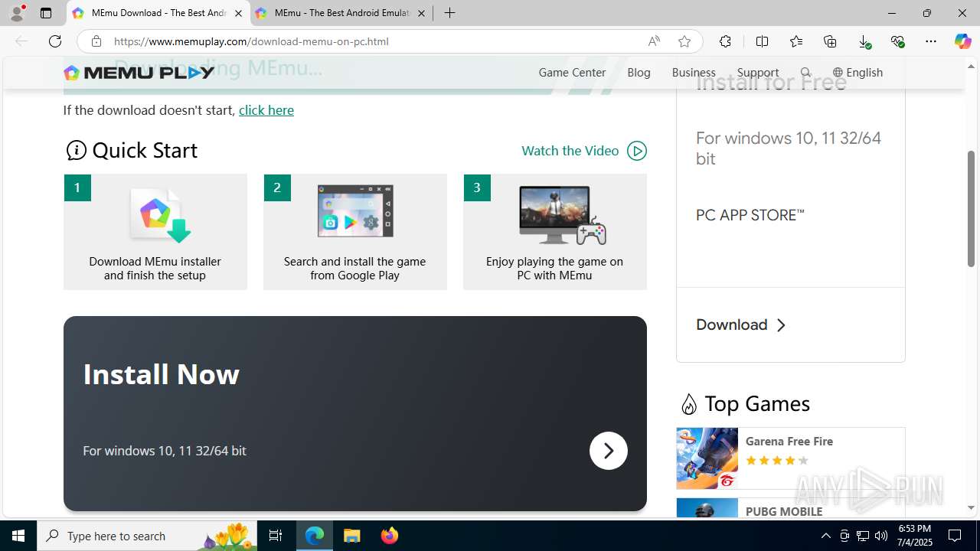The width and height of the screenshot is (980, 551).
Task: Toggle Read Aloud in address bar
Action: click(654, 41)
